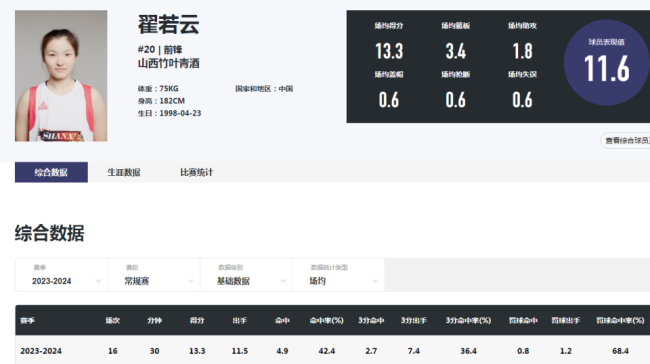Switch to the 综合数据 tab
Screen dimensions: 650x364
click(51, 172)
